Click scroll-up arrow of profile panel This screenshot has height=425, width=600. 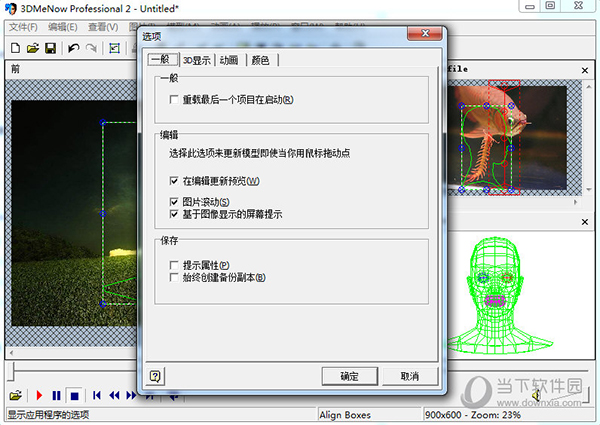point(589,87)
